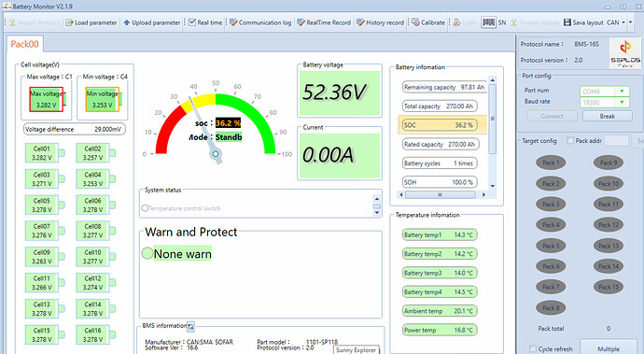Viewport: 644px width, 354px height.
Task: Click the BMS information refresh icon
Action: [190, 327]
